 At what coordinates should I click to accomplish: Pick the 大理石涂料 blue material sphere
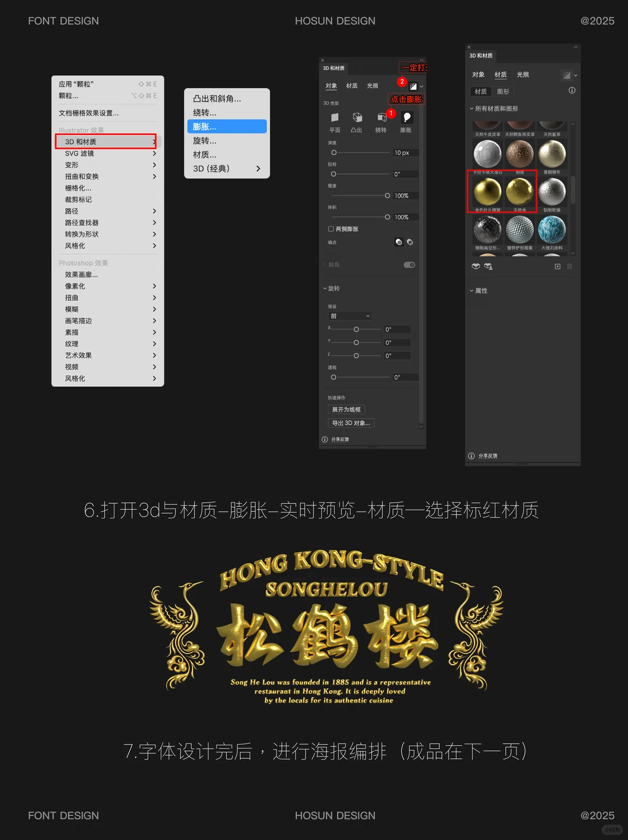tap(552, 229)
